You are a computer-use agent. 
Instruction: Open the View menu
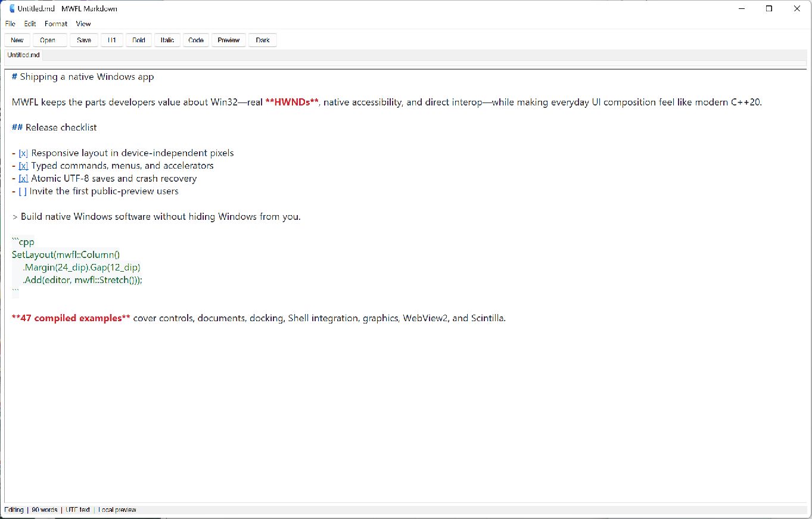(83, 24)
